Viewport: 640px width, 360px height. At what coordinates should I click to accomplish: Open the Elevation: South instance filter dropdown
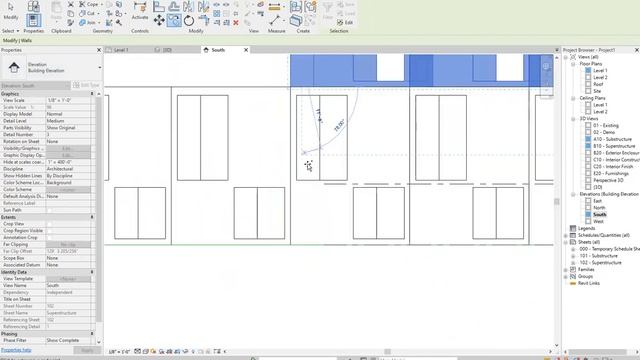36,85
